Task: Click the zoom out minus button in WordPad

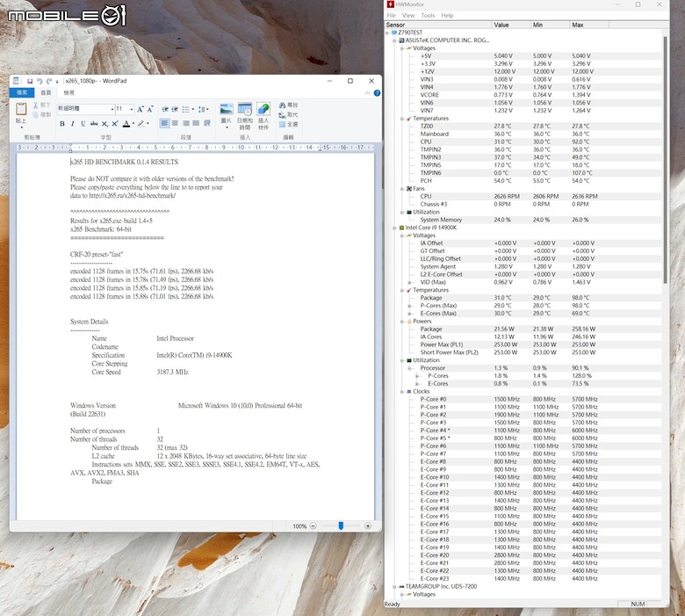Action: click(313, 526)
